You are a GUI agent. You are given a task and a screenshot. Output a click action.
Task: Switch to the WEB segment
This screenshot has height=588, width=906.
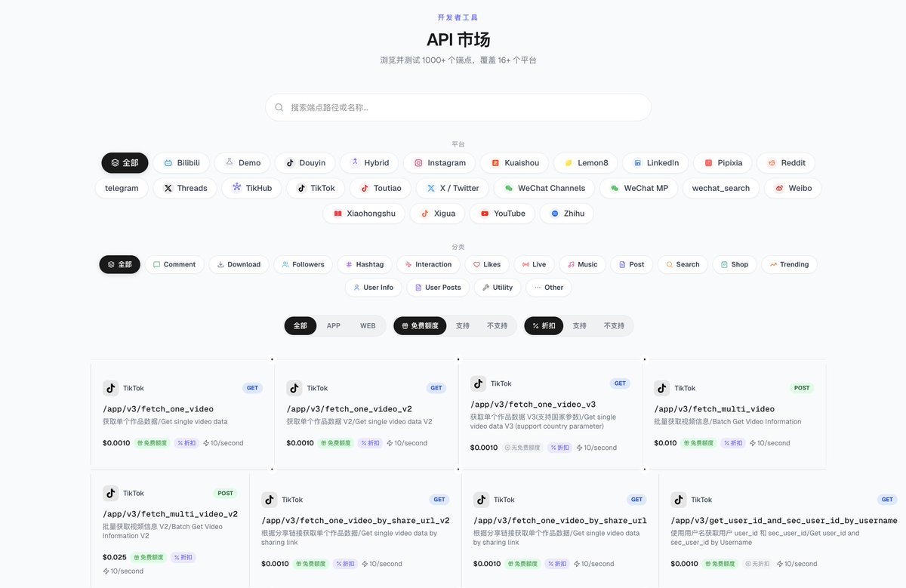coord(368,325)
